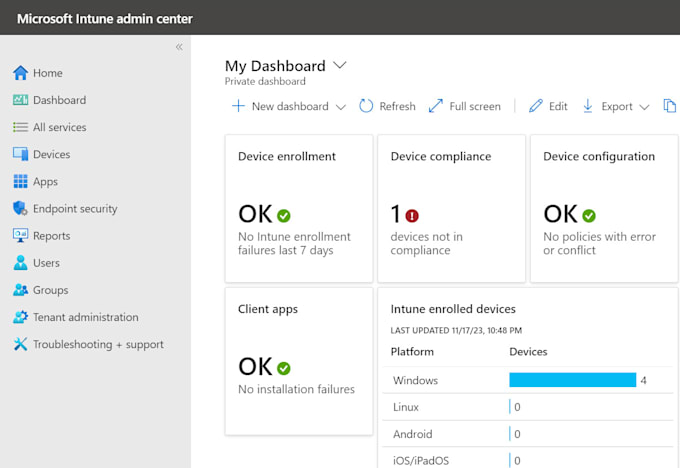Click the Full screen button label
The width and height of the screenshot is (680, 468).
tap(475, 106)
